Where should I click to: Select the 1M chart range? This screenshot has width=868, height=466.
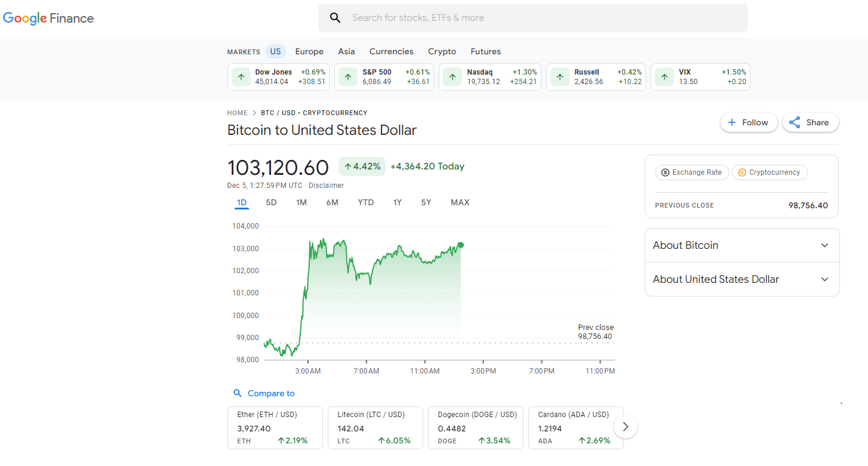pyautogui.click(x=301, y=202)
